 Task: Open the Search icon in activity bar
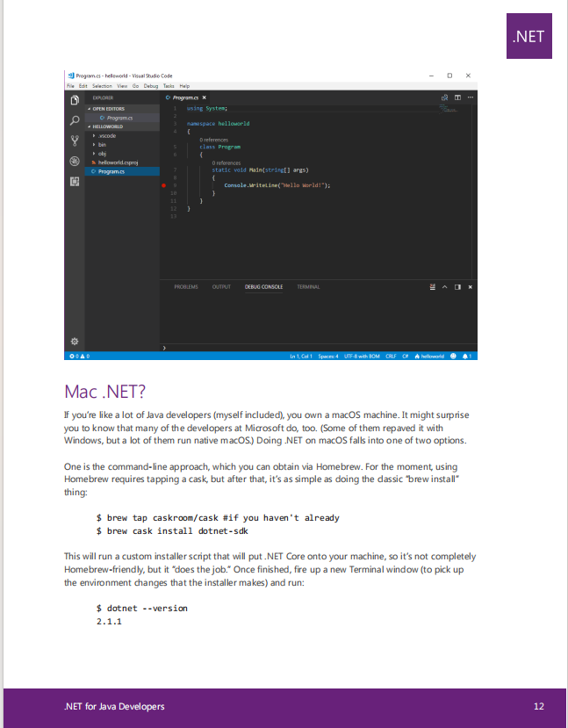(x=75, y=120)
